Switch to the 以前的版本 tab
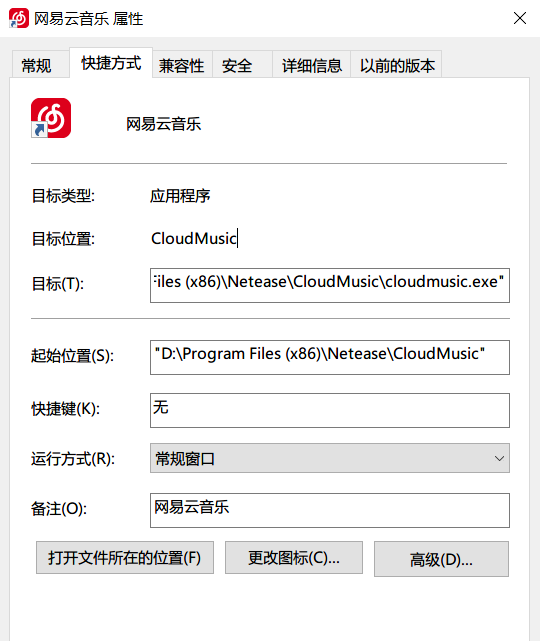540x641 pixels. pos(397,65)
